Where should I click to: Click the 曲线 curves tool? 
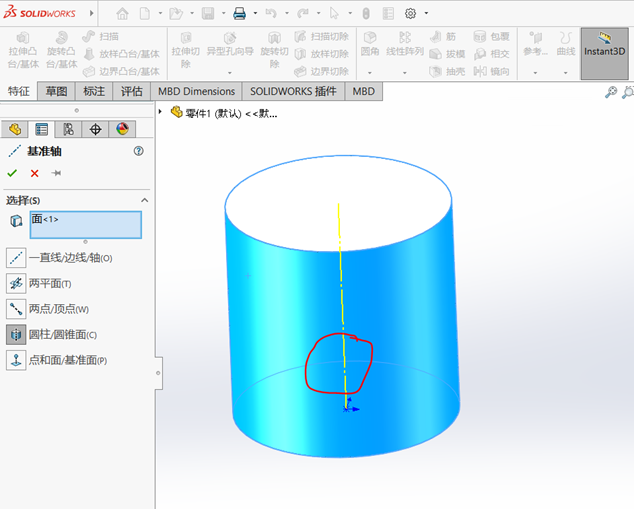pos(566,44)
